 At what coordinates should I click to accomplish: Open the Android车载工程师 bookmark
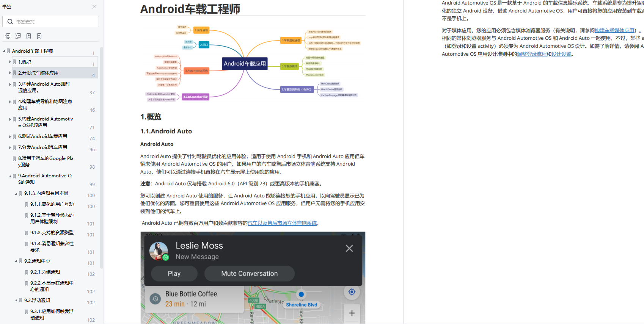click(x=32, y=51)
